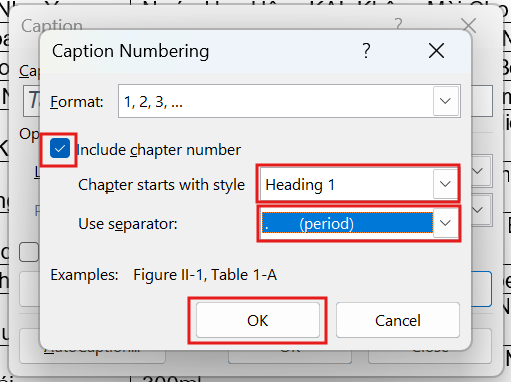Tick the partially hidden checkbox behind dialog
The image size is (511, 382).
pyautogui.click(x=29, y=252)
